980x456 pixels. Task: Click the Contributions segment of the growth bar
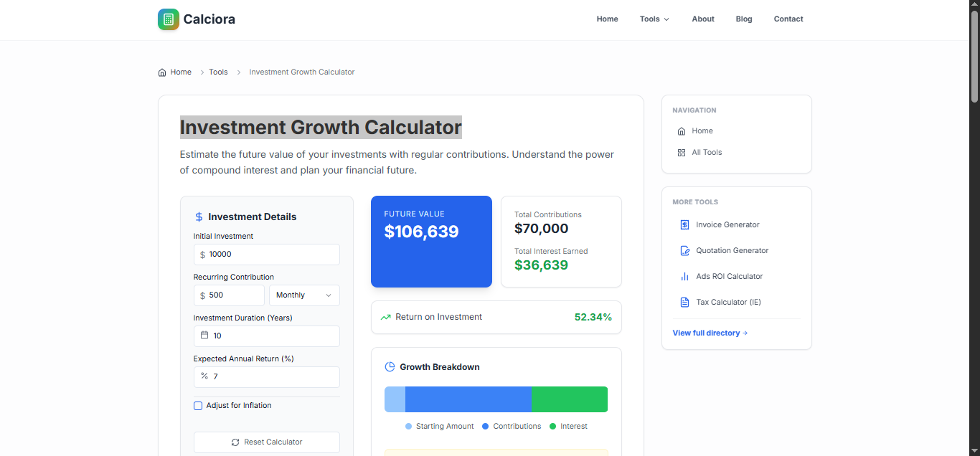pos(468,399)
